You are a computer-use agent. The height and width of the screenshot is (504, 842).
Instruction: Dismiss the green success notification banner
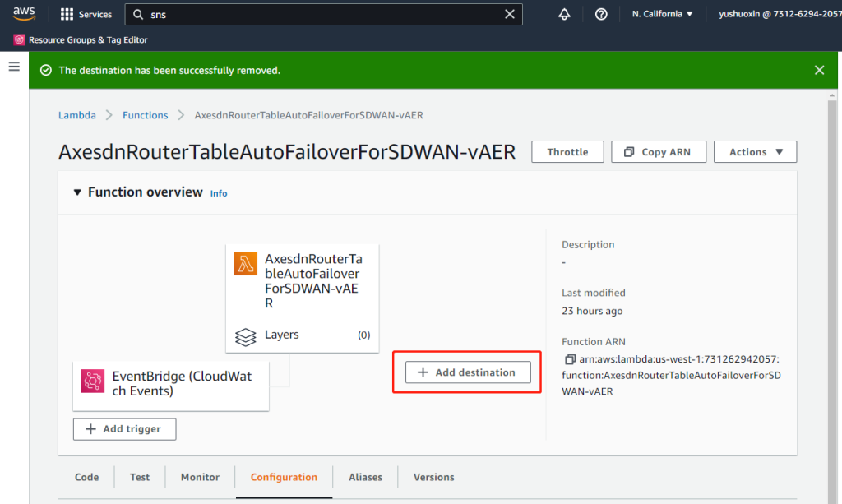(x=819, y=71)
